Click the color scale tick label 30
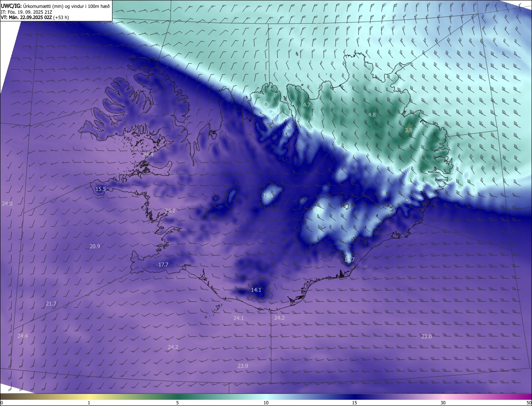 pos(443,403)
